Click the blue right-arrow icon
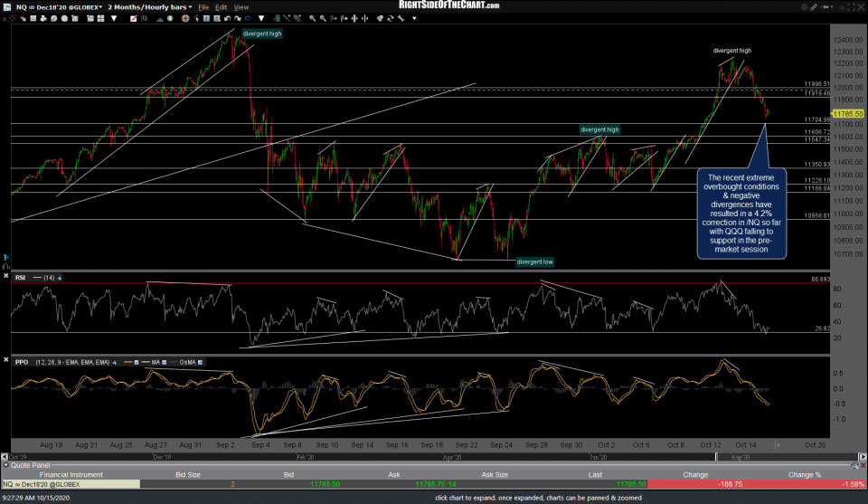This screenshot has width=868, height=504. [x=248, y=18]
